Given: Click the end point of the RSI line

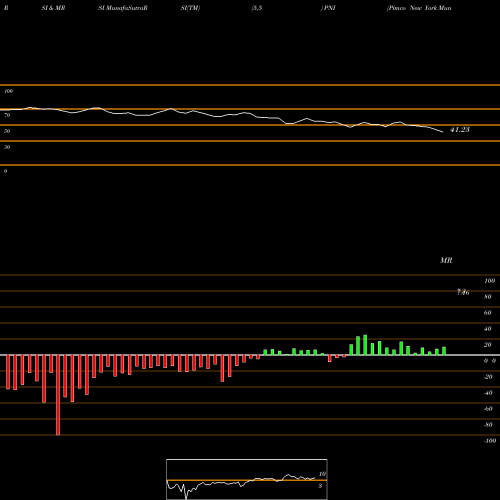Looking at the screenshot, I should pyautogui.click(x=443, y=132).
